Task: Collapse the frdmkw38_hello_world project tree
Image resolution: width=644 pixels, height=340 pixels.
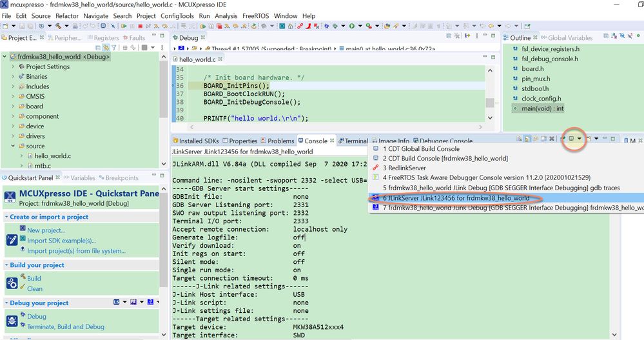Action: (5, 56)
